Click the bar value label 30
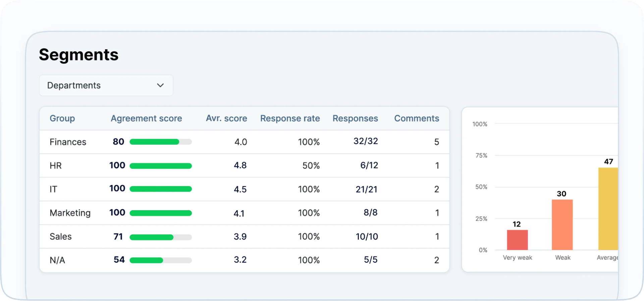The image size is (644, 301). coord(561,194)
